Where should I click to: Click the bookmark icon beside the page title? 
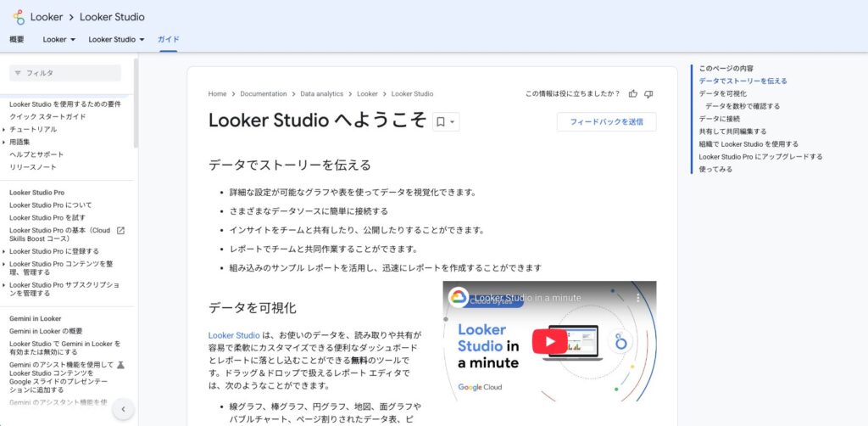[x=441, y=122]
